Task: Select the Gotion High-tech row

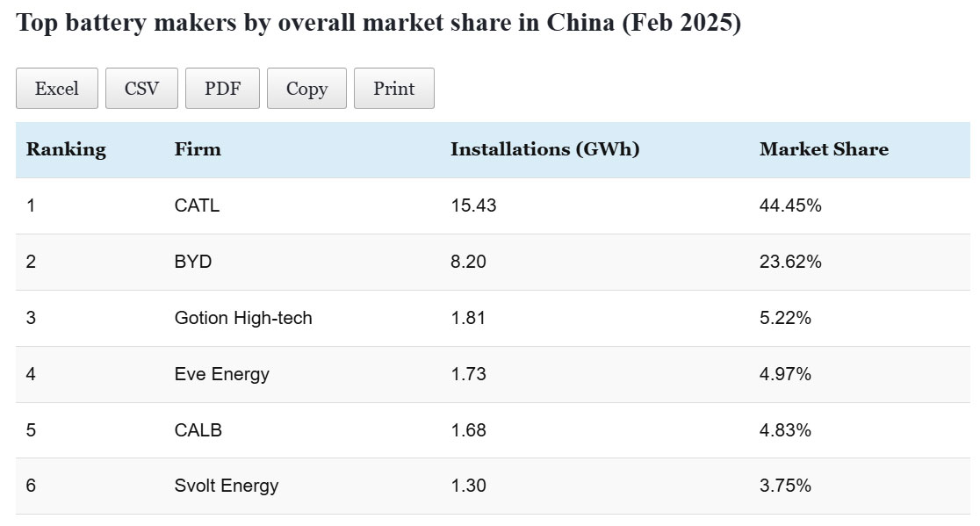Action: point(243,318)
